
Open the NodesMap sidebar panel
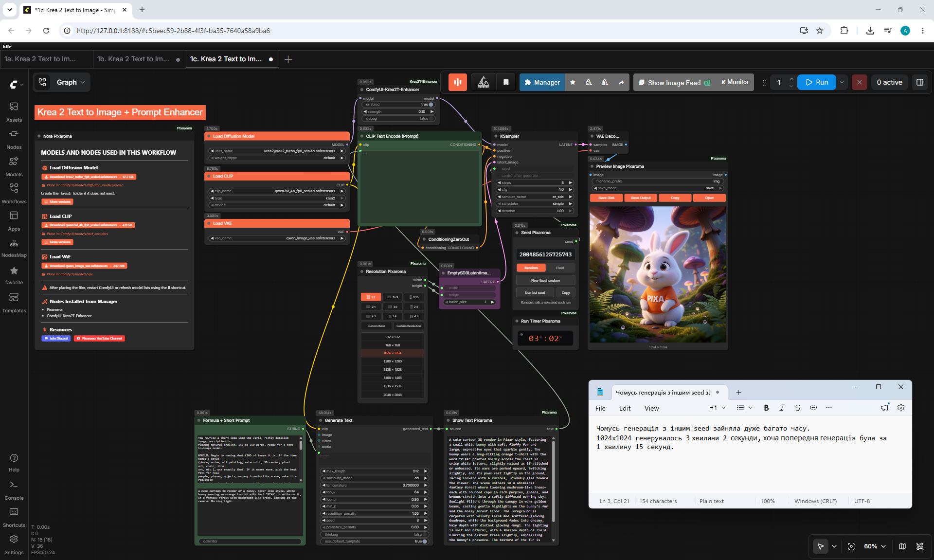pos(14,247)
